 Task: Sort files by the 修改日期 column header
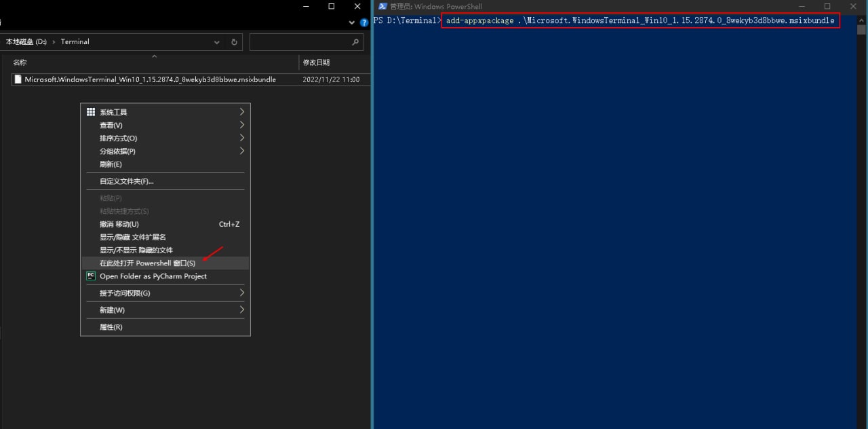click(x=316, y=62)
